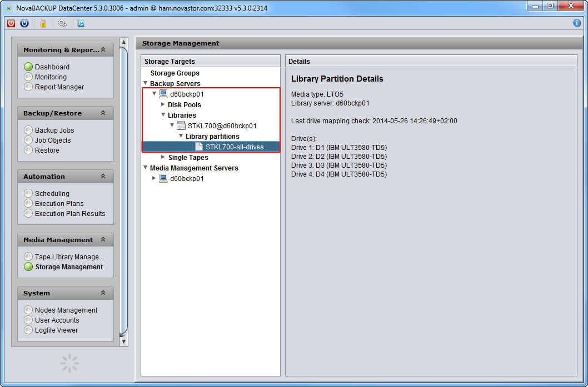Viewport: 588px width, 387px height.
Task: Open User Accounts page
Action: coord(57,320)
